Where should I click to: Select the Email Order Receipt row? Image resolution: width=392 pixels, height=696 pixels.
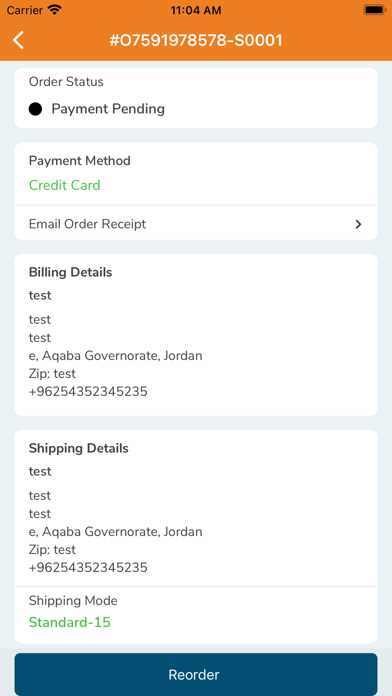pyautogui.click(x=196, y=223)
